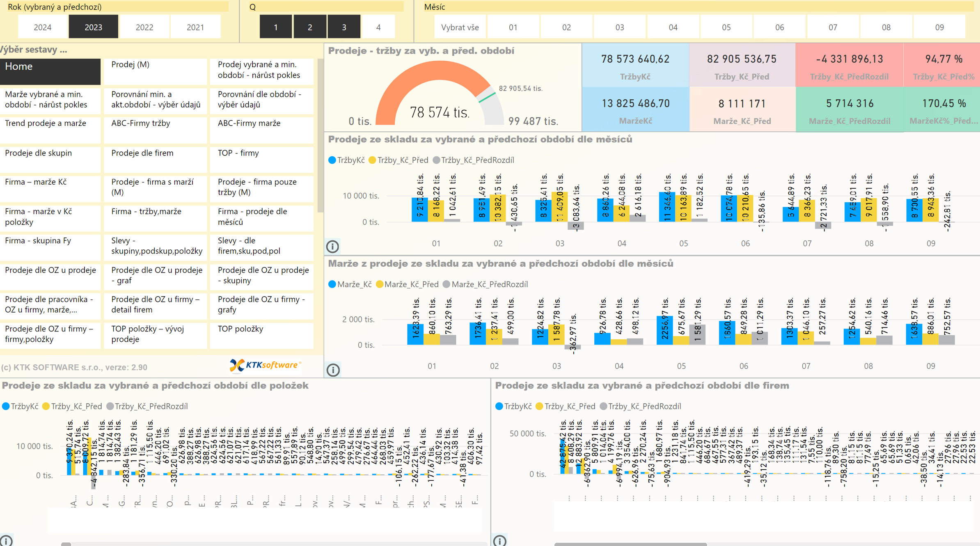Click blue TržbyKč legend marker in monthly sales chart
Screen dimensions: 980x546
point(332,160)
